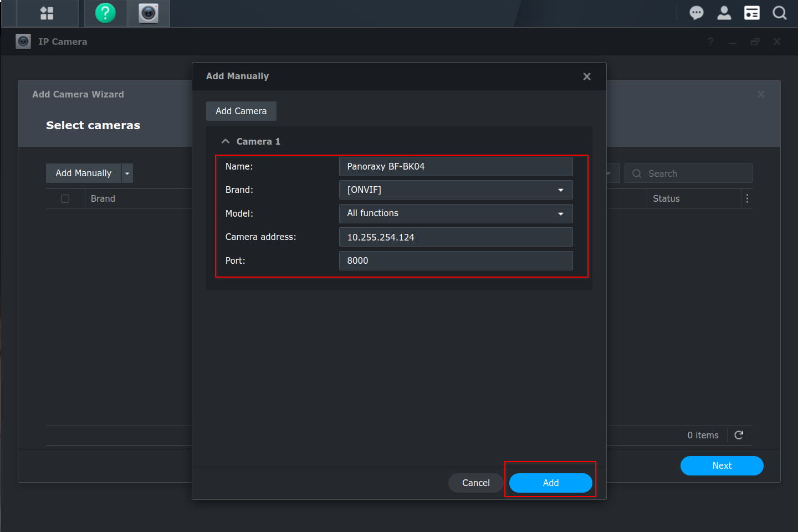Image resolution: width=798 pixels, height=532 pixels.
Task: Open the arrow next to Add Manually
Action: coord(127,173)
